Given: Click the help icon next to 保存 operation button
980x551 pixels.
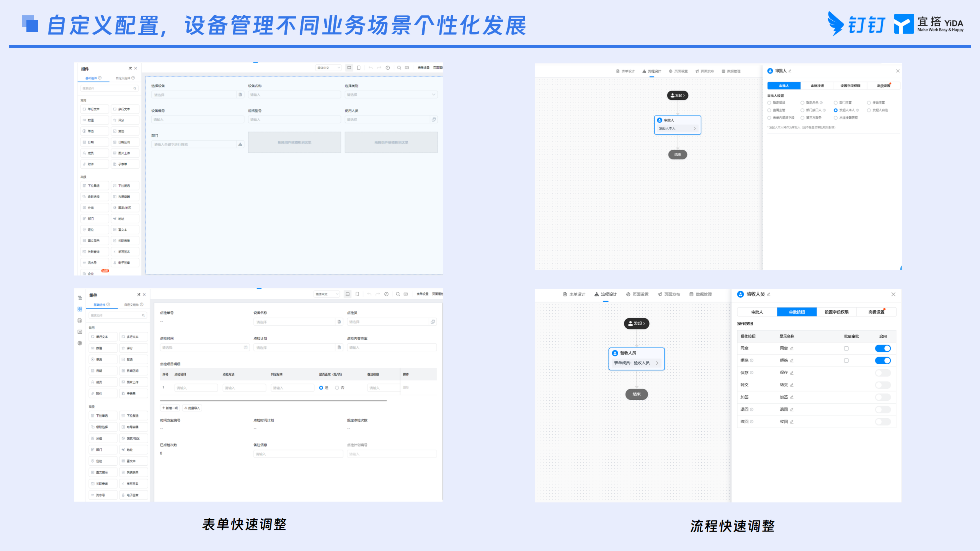Looking at the screenshot, I should [752, 373].
